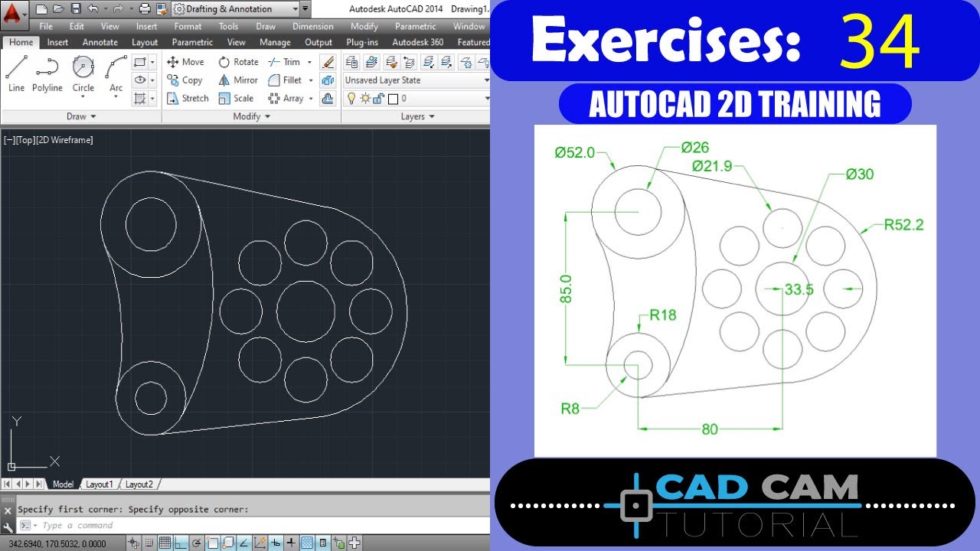The height and width of the screenshot is (551, 980).
Task: Expand the Modify panel
Action: [x=252, y=116]
